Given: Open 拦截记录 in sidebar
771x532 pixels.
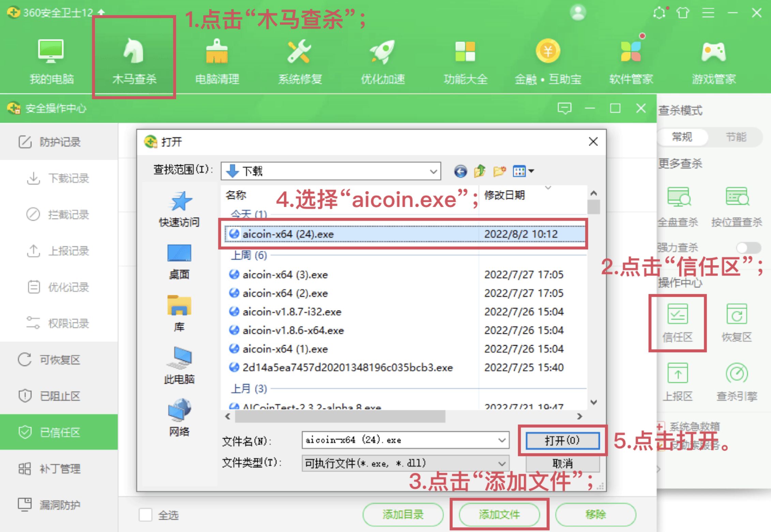Looking at the screenshot, I should (x=59, y=214).
